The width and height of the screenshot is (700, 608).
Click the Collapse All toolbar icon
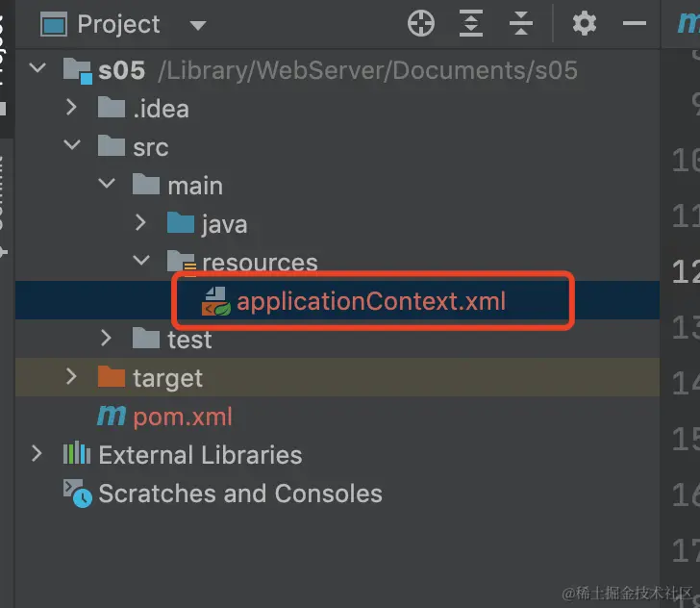[x=521, y=24]
